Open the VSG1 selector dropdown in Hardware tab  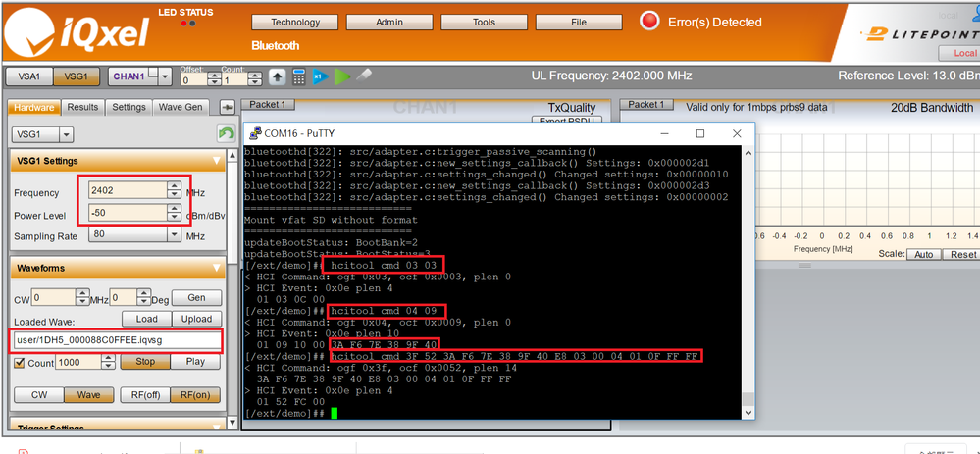(x=67, y=134)
